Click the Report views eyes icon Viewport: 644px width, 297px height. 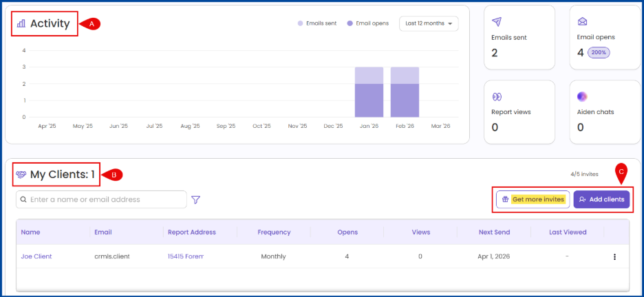[497, 96]
